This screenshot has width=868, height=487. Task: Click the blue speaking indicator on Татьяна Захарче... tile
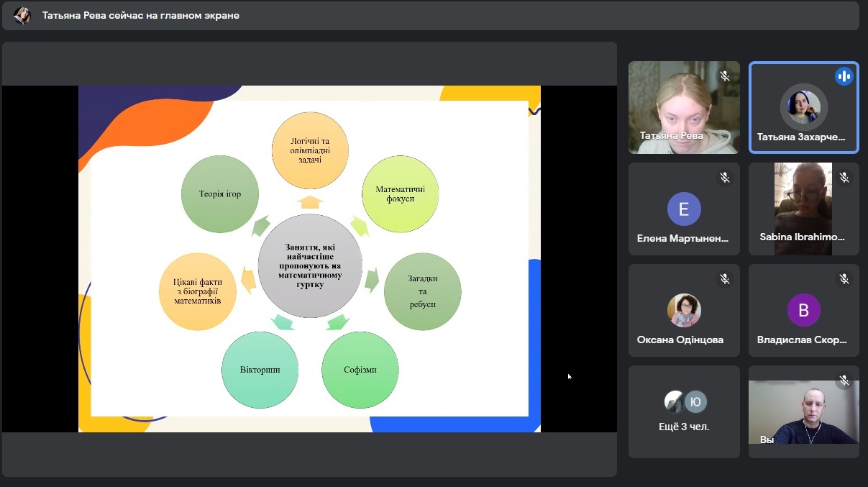pos(844,76)
